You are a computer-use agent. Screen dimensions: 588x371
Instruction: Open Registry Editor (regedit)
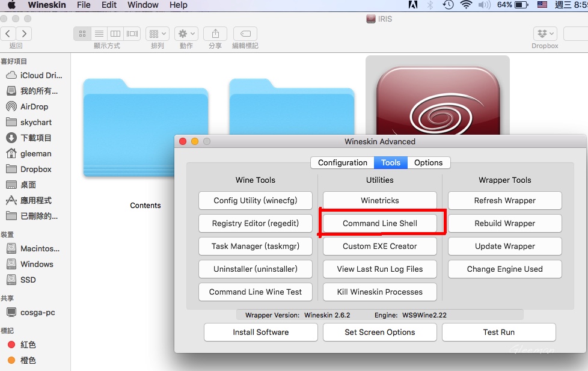click(256, 224)
